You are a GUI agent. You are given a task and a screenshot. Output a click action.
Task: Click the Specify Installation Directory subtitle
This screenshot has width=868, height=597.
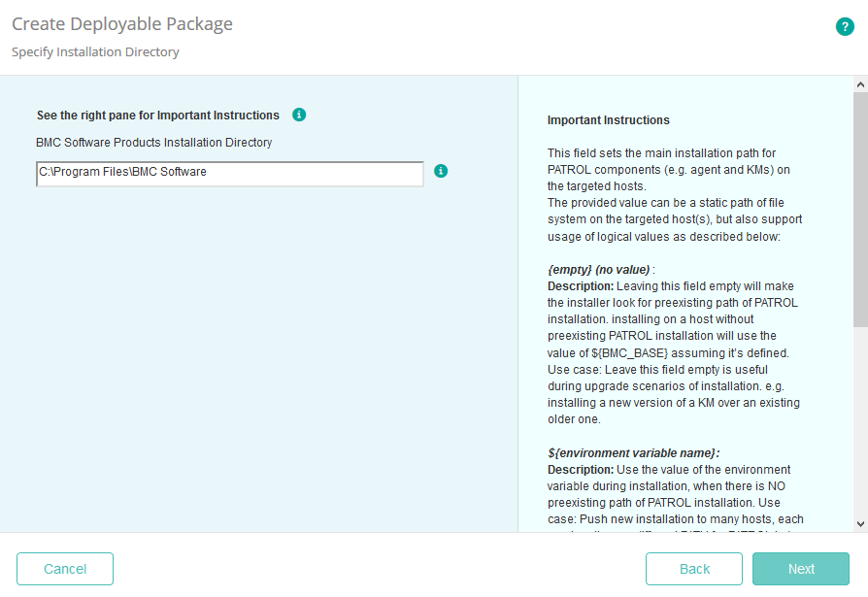coord(94,51)
